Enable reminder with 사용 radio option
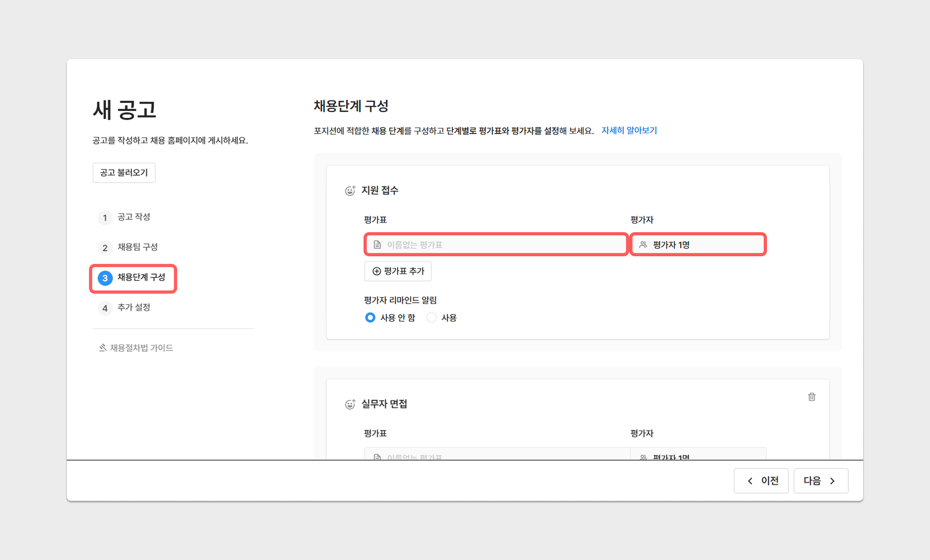 click(432, 317)
